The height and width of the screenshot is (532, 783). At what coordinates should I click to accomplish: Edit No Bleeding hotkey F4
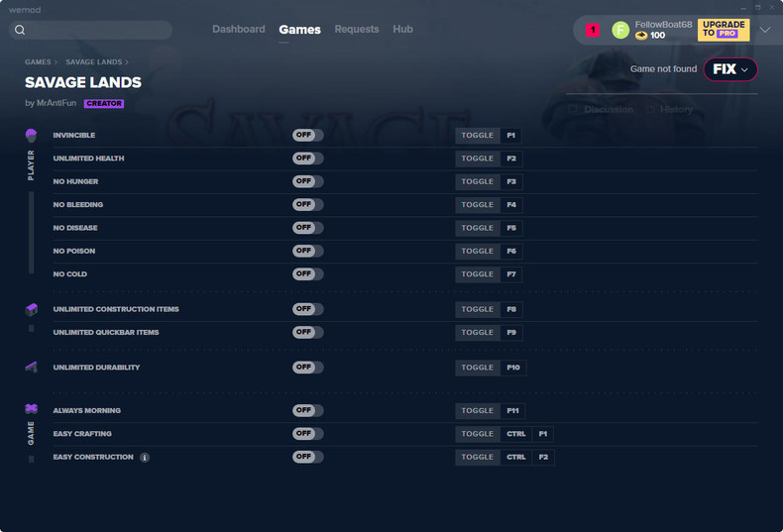click(511, 205)
